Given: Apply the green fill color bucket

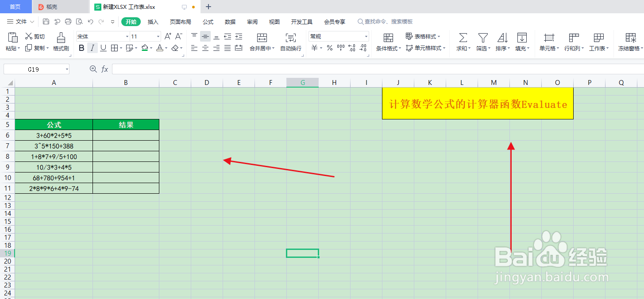Looking at the screenshot, I should [x=145, y=48].
